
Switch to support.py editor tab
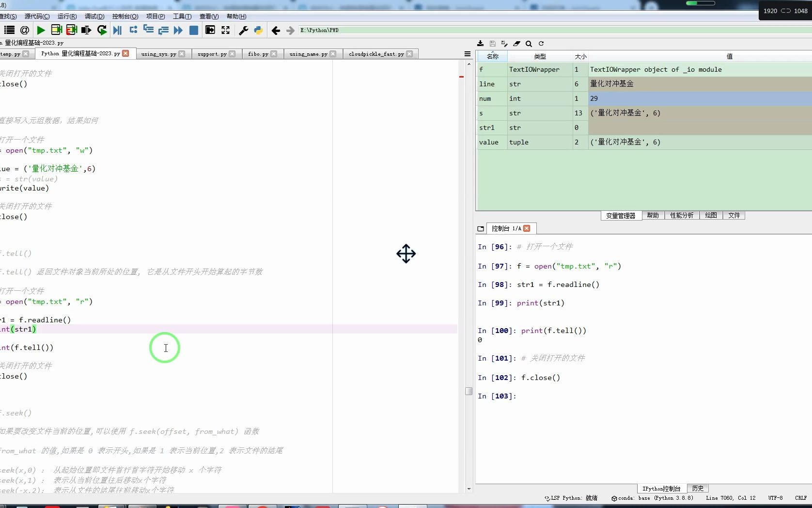(212, 54)
